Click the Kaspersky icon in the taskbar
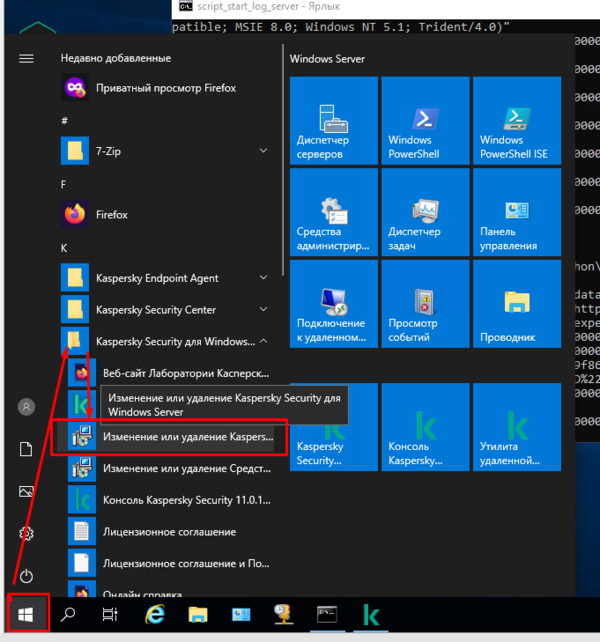The height and width of the screenshot is (642, 600). point(371,615)
